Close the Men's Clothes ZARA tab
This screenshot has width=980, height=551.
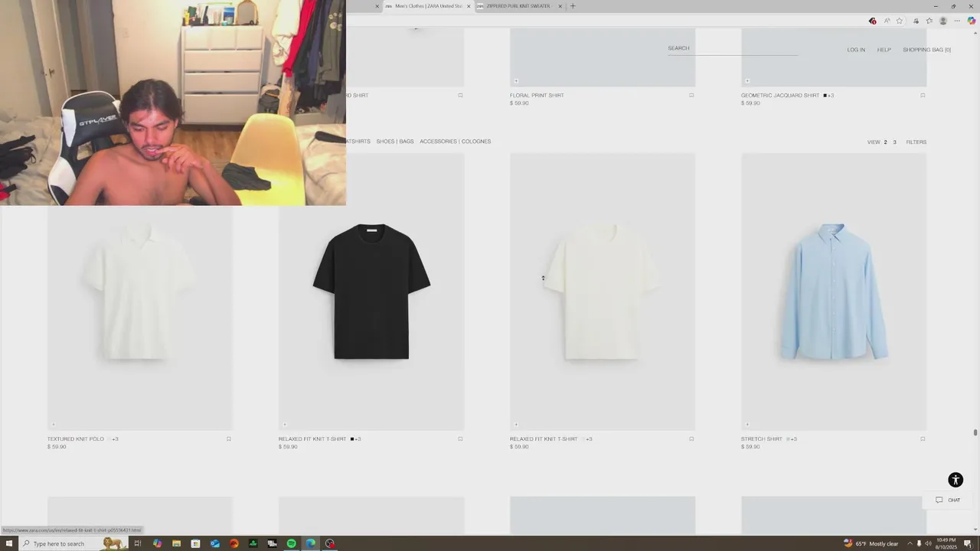click(469, 6)
